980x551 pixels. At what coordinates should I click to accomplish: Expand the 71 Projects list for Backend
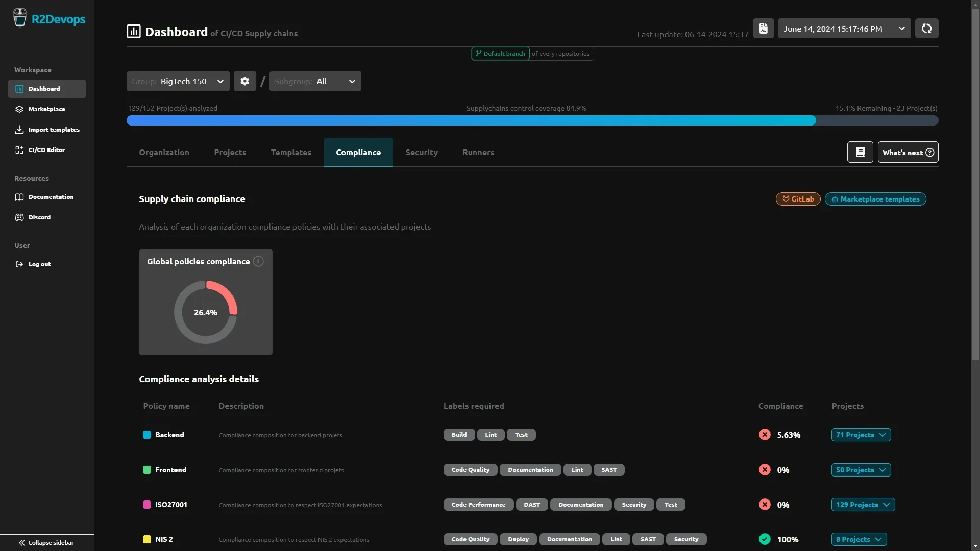tap(861, 435)
